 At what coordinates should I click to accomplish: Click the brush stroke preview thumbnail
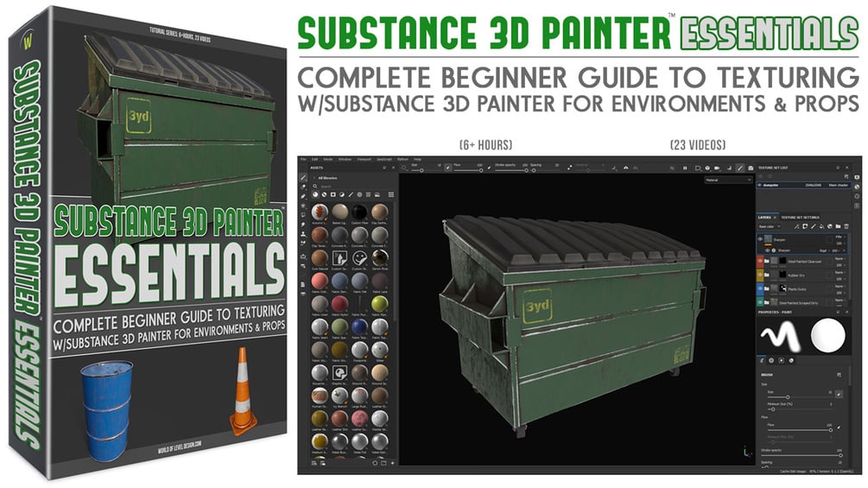779,335
